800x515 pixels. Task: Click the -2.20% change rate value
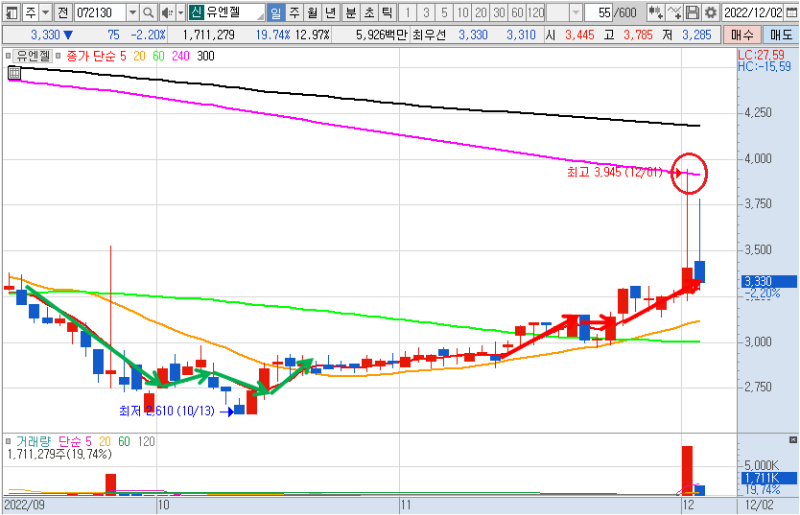click(148, 35)
